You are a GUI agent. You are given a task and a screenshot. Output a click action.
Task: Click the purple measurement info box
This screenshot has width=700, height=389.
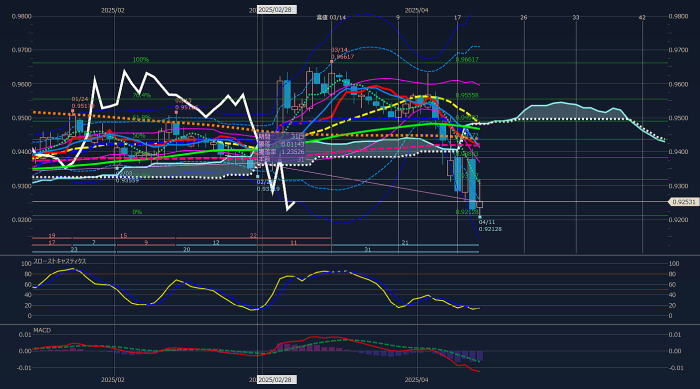(281, 148)
